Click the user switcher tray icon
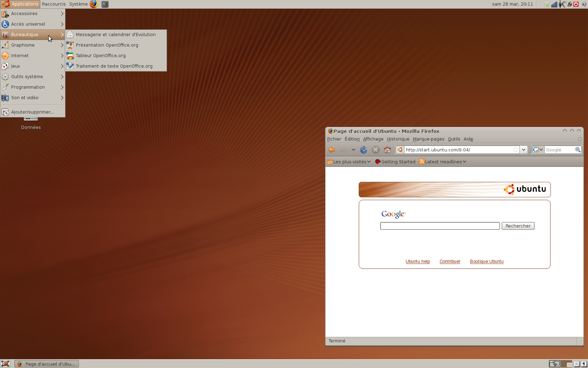 570,4
